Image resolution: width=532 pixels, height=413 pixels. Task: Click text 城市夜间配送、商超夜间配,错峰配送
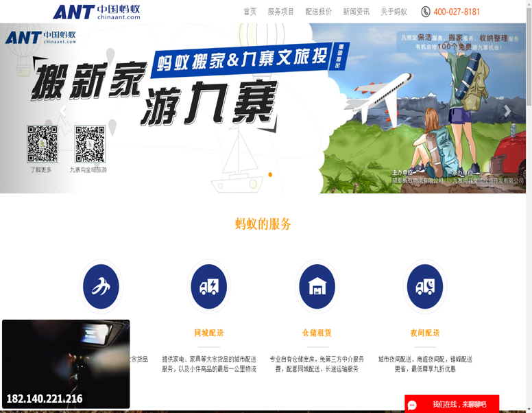tap(425, 359)
